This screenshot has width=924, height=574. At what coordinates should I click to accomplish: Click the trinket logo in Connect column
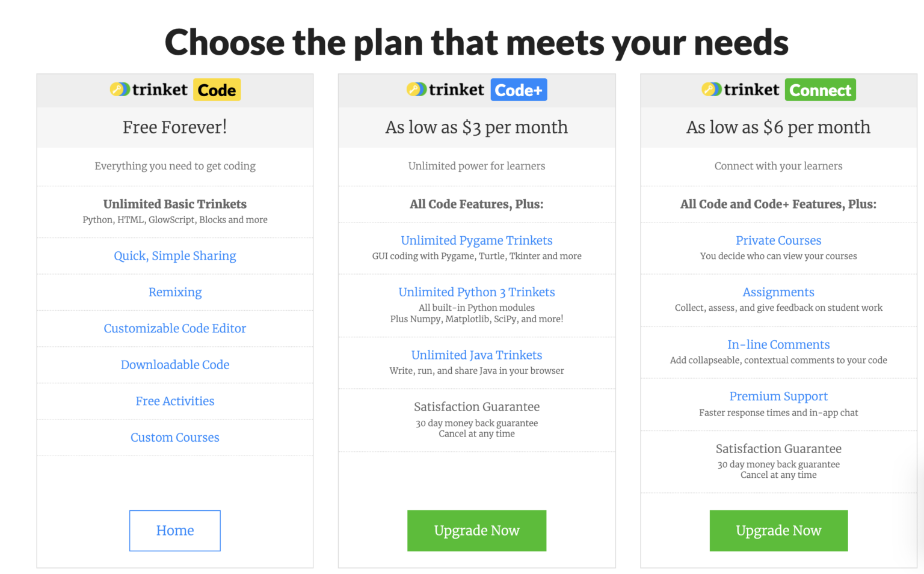click(x=741, y=90)
